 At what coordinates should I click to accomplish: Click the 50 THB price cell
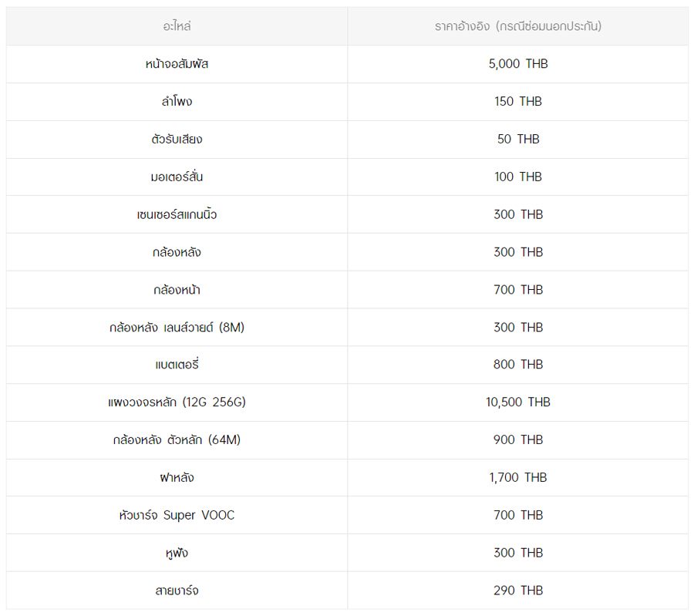[x=517, y=140]
